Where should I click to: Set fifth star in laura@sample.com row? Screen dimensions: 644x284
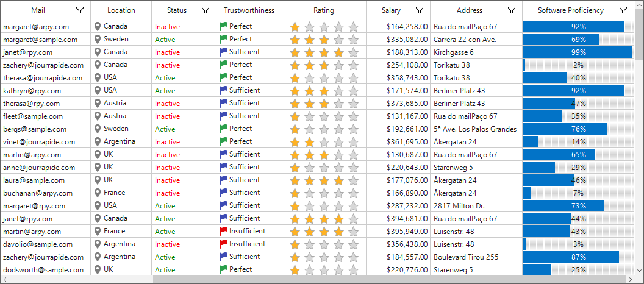click(x=353, y=180)
